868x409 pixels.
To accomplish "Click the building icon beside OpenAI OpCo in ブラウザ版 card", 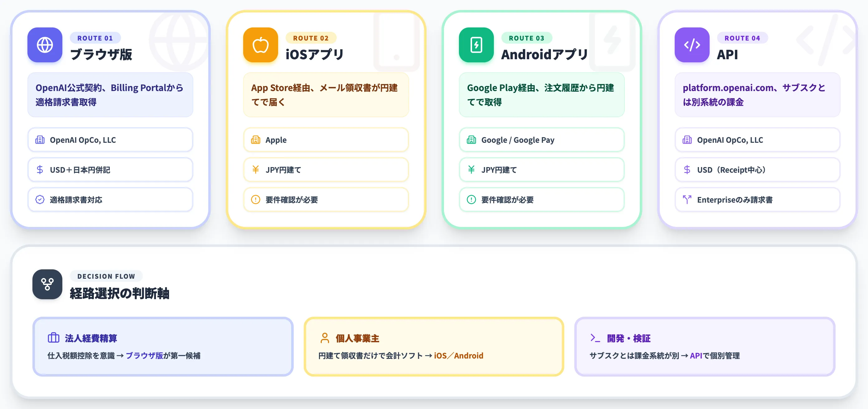I will pyautogui.click(x=40, y=140).
